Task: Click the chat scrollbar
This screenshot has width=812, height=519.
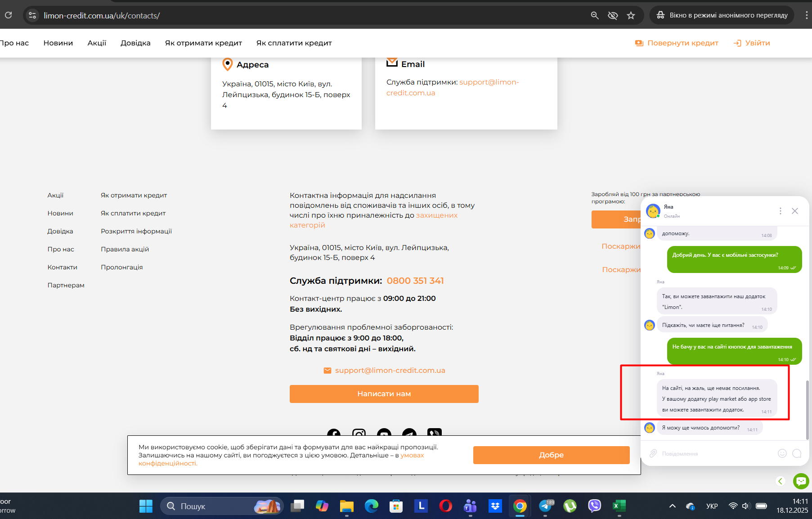Action: [807, 410]
